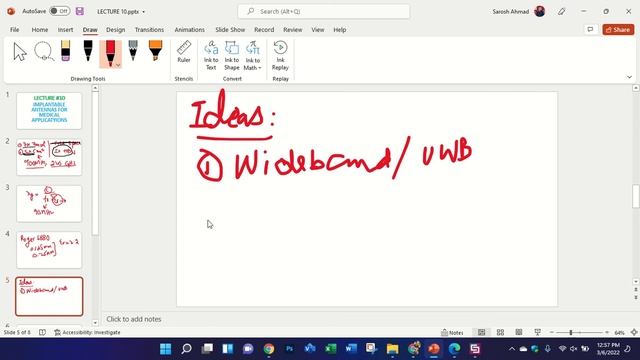Open the File menu

tap(15, 30)
